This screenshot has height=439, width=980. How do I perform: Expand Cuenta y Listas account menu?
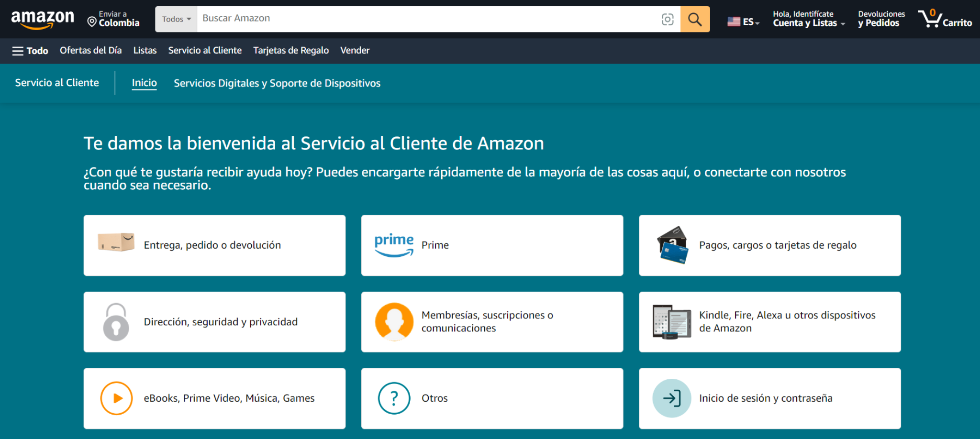[x=809, y=19]
